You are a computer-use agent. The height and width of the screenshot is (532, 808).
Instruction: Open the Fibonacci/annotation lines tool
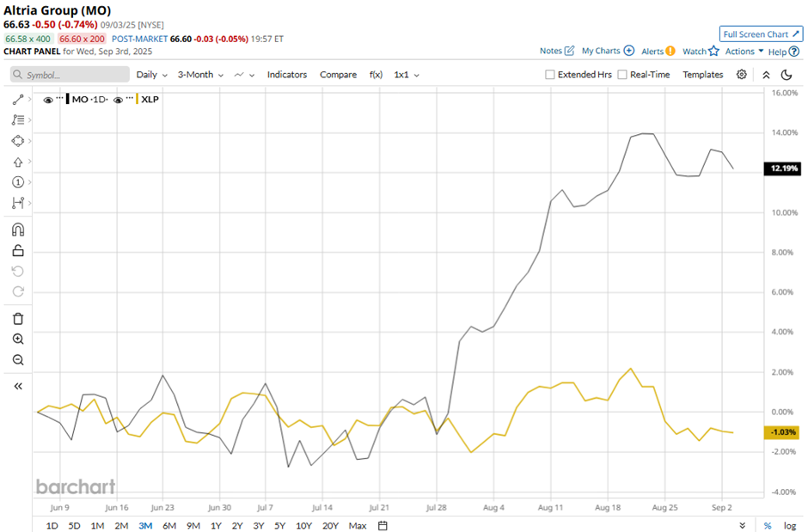tap(17, 120)
